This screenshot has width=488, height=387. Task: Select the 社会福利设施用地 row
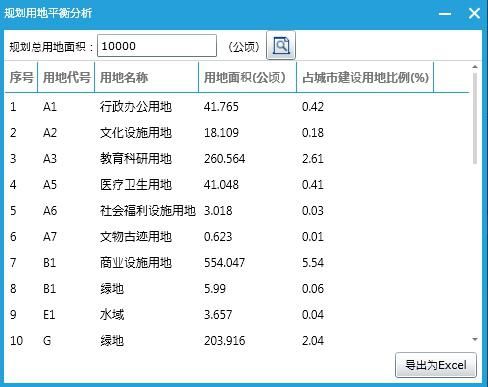(237, 211)
